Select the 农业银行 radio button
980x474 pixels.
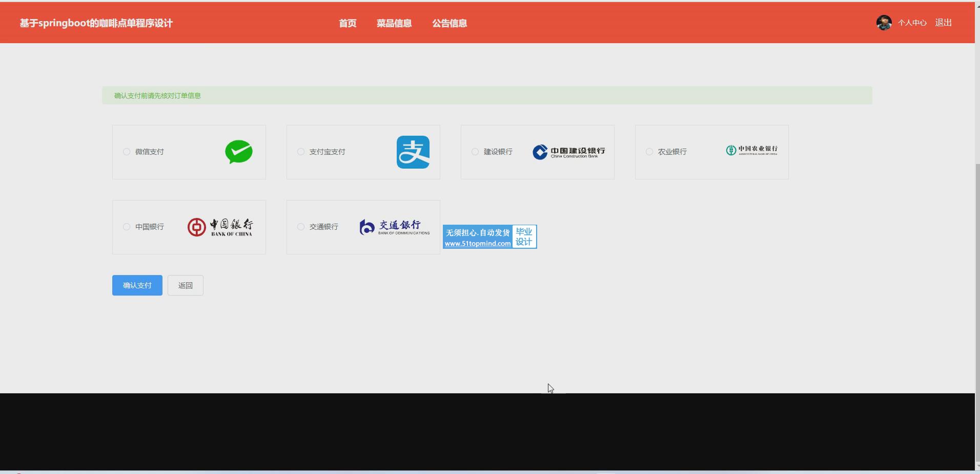point(649,152)
